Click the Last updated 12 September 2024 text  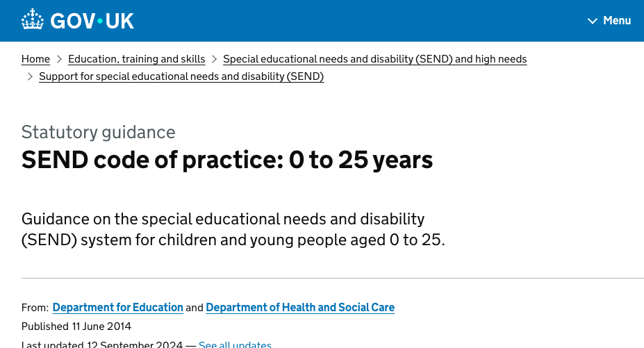pyautogui.click(x=103, y=345)
